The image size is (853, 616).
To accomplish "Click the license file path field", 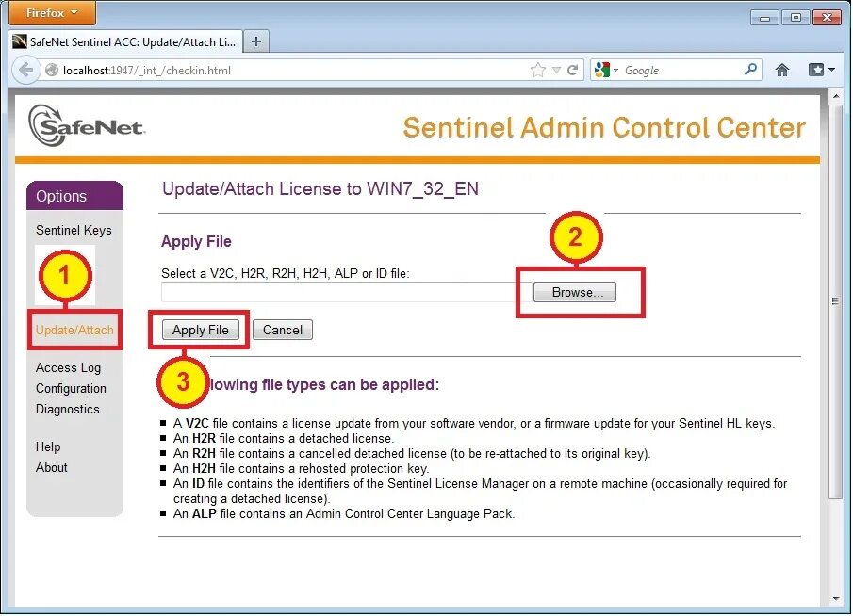I will point(346,292).
